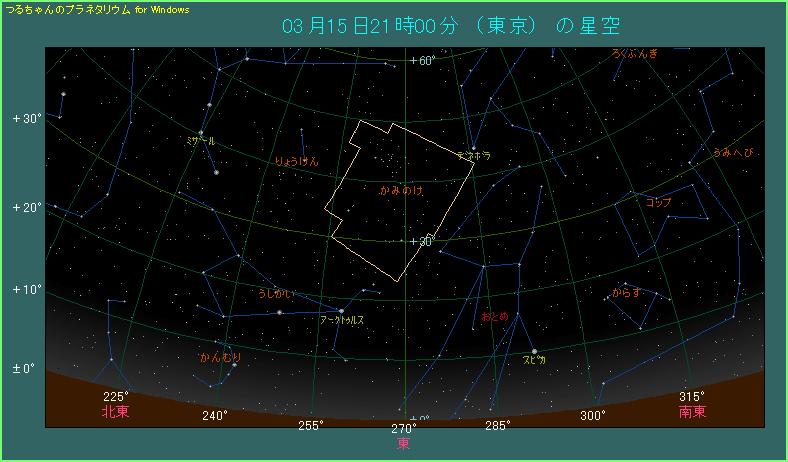This screenshot has width=788, height=462.
Task: Select the Denebola star point
Action: pyautogui.click(x=473, y=148)
